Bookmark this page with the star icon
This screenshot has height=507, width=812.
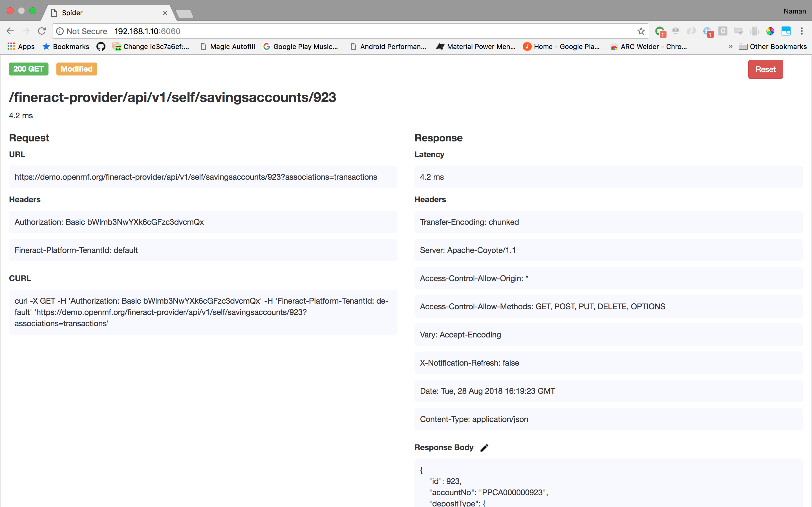pos(641,31)
